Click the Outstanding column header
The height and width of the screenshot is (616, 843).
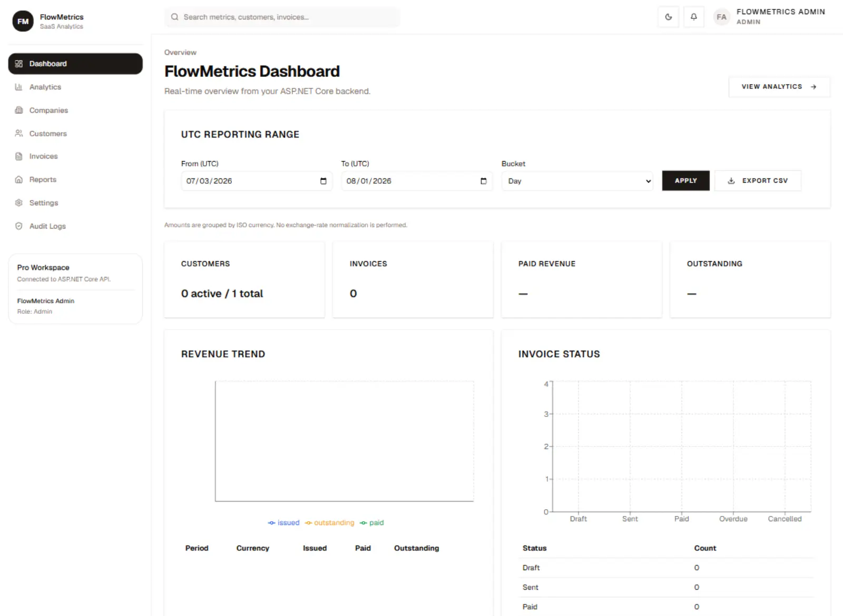coord(416,548)
